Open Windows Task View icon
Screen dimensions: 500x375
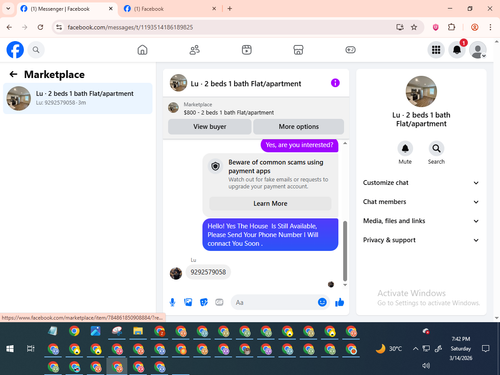click(31, 349)
